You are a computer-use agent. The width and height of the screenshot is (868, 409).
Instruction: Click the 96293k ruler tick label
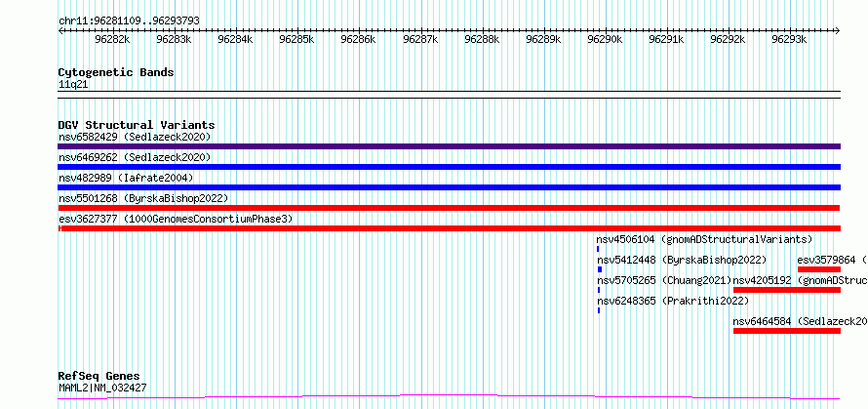789,40
